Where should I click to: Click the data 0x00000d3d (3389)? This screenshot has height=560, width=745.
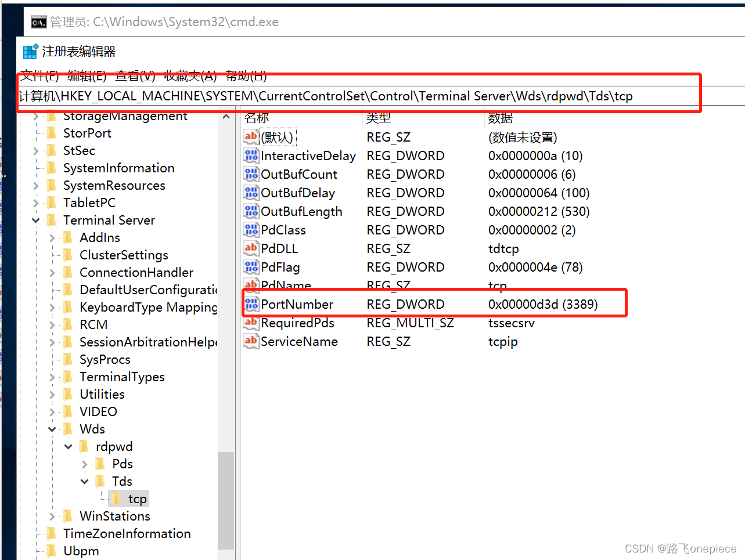pos(543,304)
